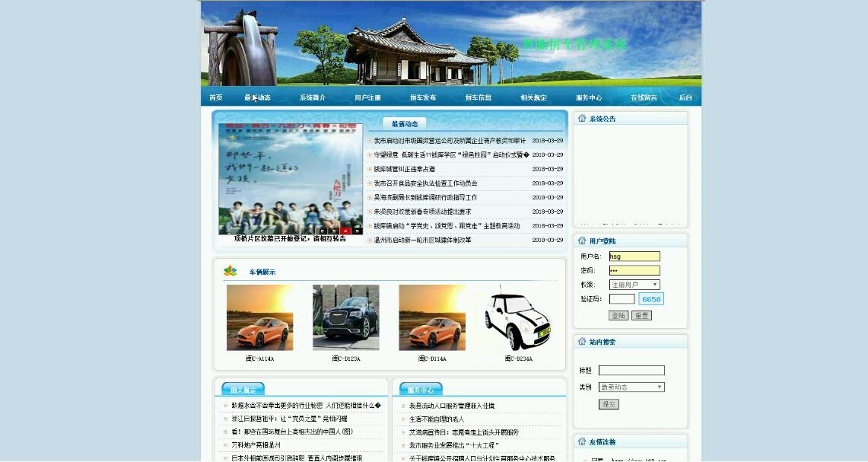Select the 服务中心 tab heading above its article list

(421, 390)
